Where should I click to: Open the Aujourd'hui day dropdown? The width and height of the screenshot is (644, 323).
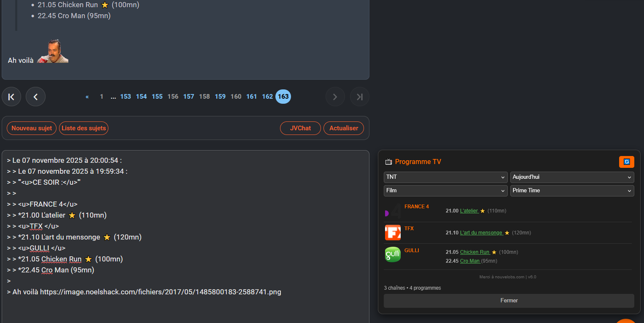pos(572,177)
